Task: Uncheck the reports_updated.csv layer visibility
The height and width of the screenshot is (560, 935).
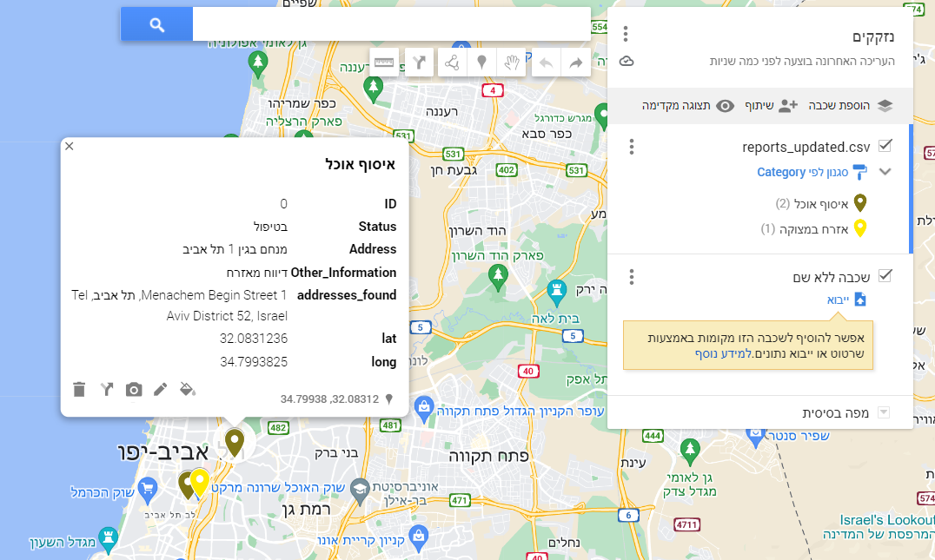Action: coord(885,146)
